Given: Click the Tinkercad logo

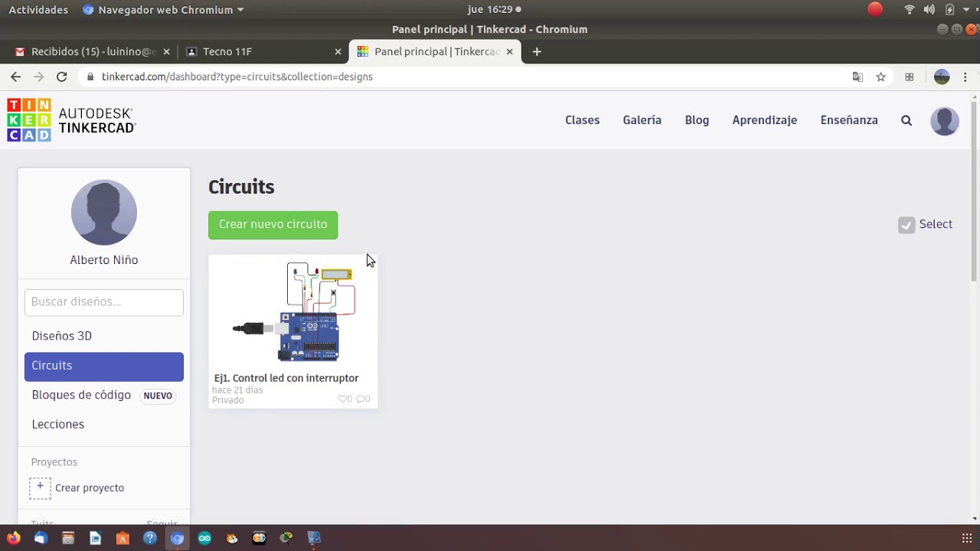Looking at the screenshot, I should tap(71, 120).
